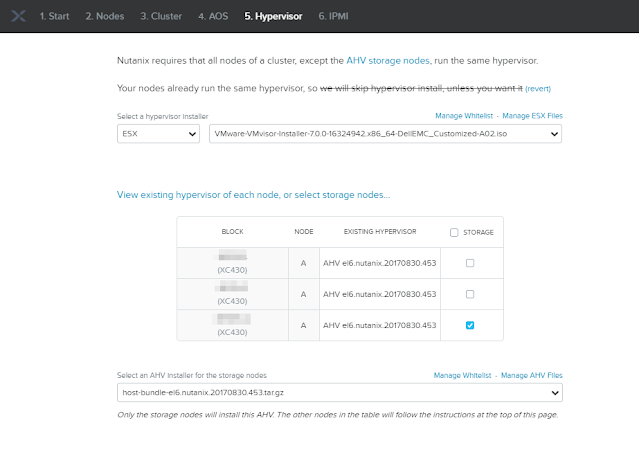Open the 3. Cluster step
The height and width of the screenshot is (452, 639).
(x=163, y=16)
